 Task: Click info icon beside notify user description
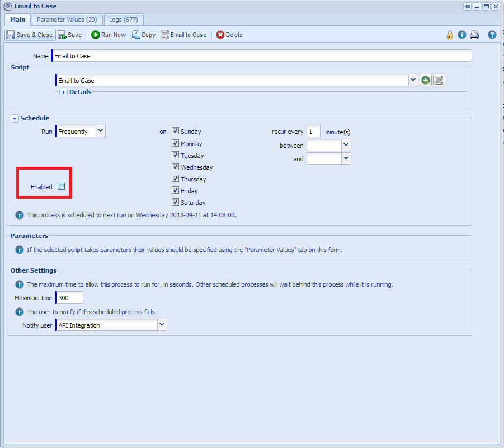(20, 312)
